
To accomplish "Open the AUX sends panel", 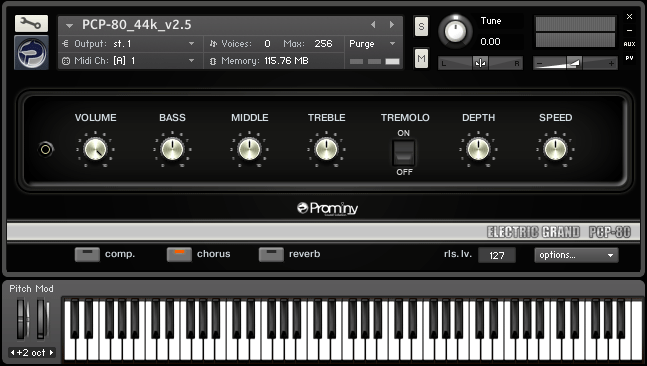I will (629, 44).
